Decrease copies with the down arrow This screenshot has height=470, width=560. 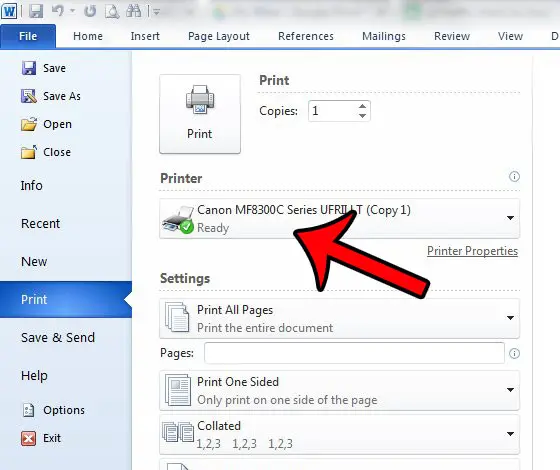click(362, 116)
